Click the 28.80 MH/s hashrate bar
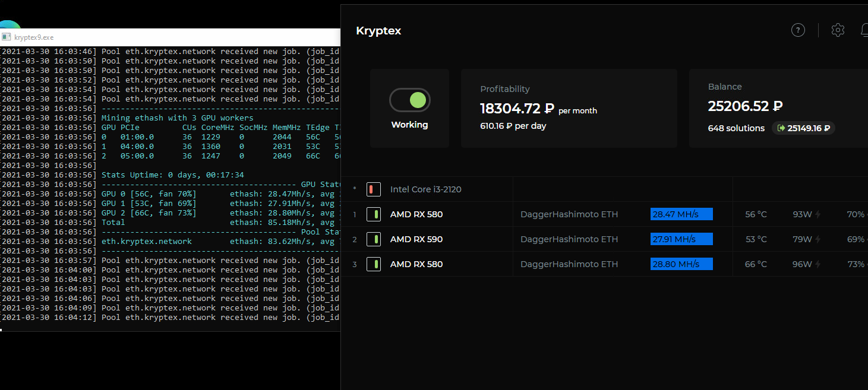 (681, 264)
